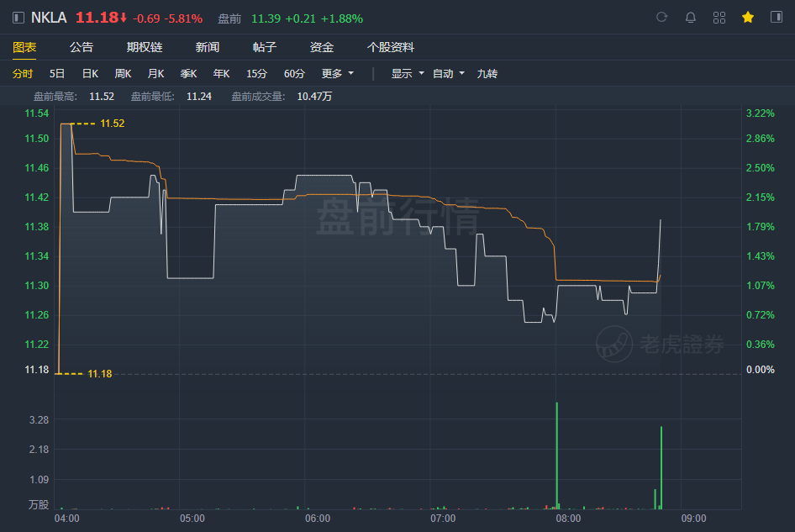The height and width of the screenshot is (532, 795).
Task: Switch to the 日K chart
Action: coord(90,74)
